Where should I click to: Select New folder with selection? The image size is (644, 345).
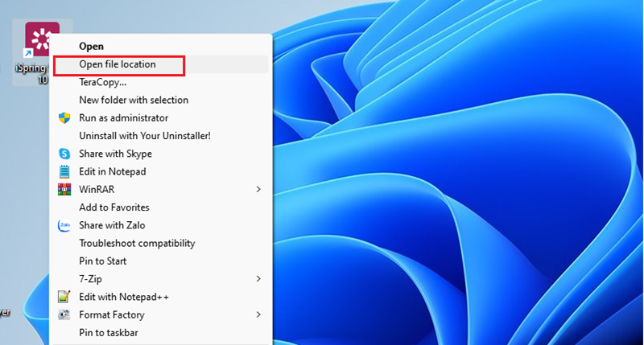pos(160,100)
